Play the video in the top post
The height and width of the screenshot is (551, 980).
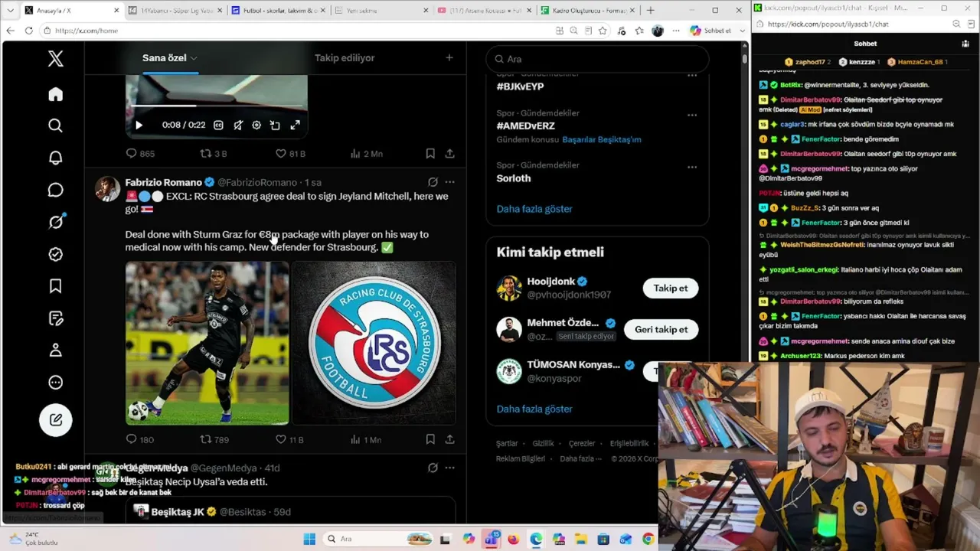(x=139, y=125)
